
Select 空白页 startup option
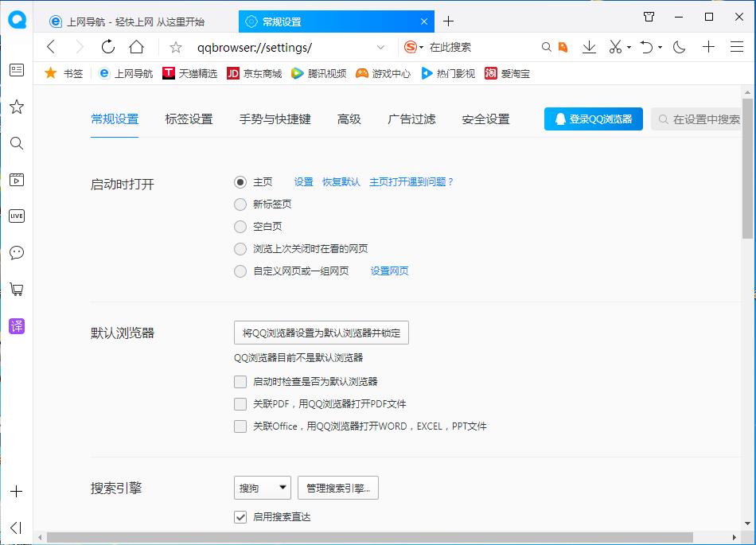[x=240, y=226]
